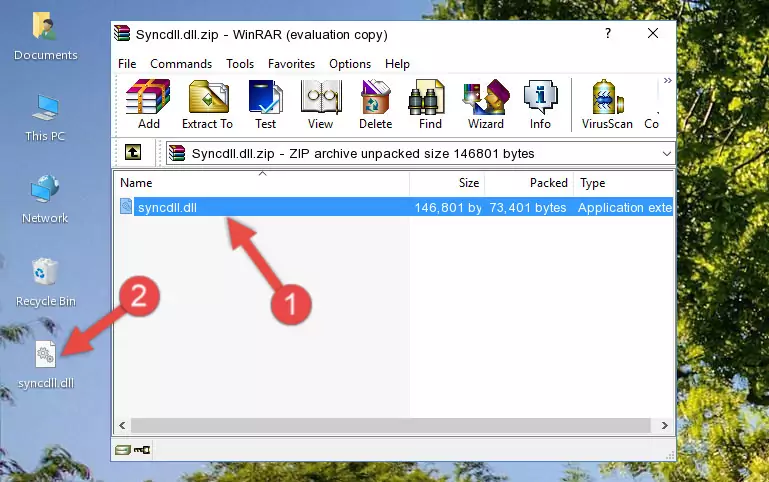Sort by the Type column header
This screenshot has width=769, height=482.
pos(624,183)
